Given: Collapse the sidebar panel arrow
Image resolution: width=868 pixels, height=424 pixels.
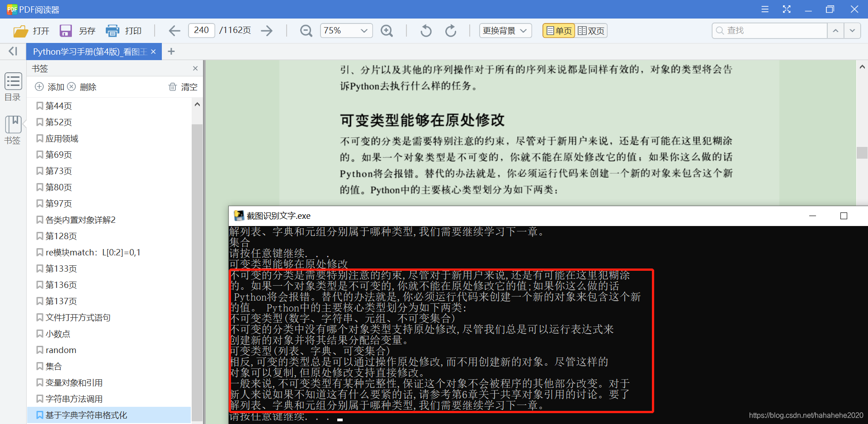Looking at the screenshot, I should (x=13, y=51).
